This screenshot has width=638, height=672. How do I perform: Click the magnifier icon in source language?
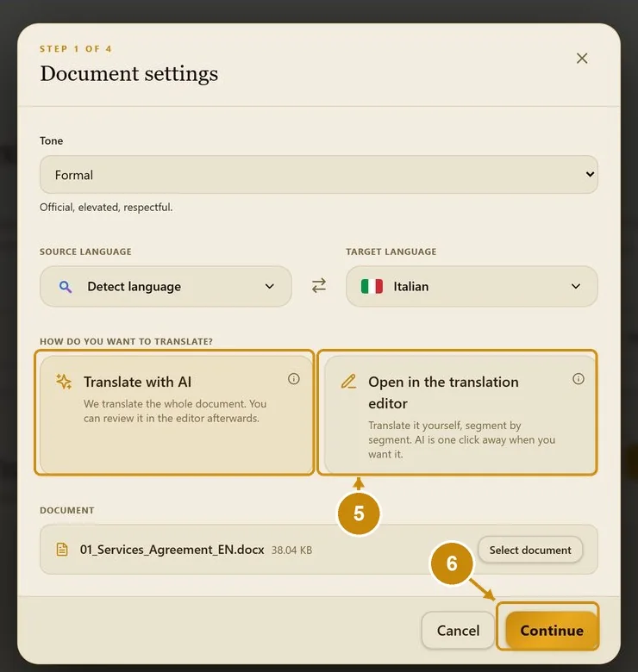tap(66, 286)
